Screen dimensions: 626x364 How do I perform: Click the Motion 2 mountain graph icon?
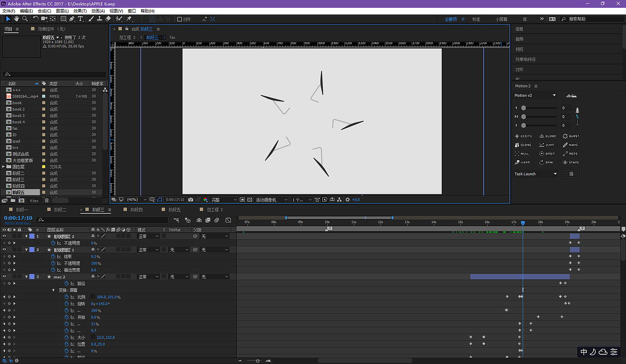point(571,96)
